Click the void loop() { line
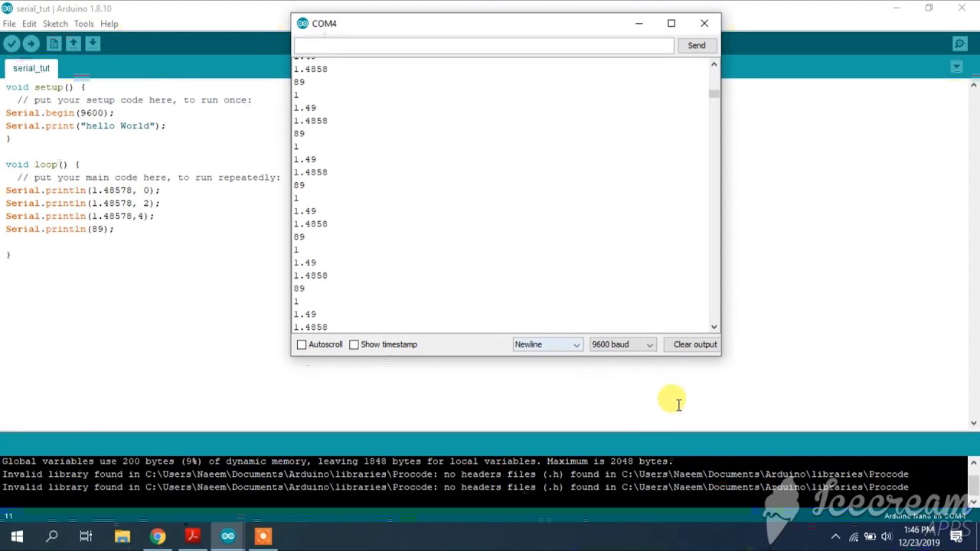Viewport: 980px width, 551px height. click(42, 165)
